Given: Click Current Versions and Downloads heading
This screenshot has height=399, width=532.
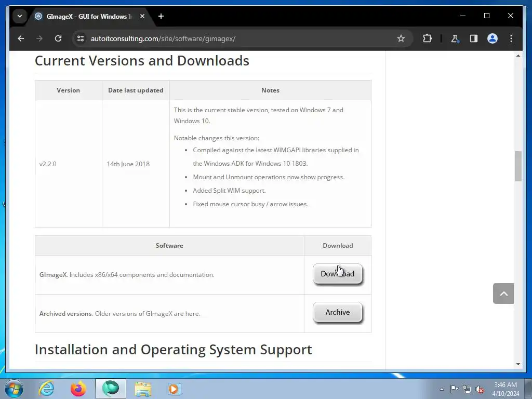Looking at the screenshot, I should pos(142,61).
